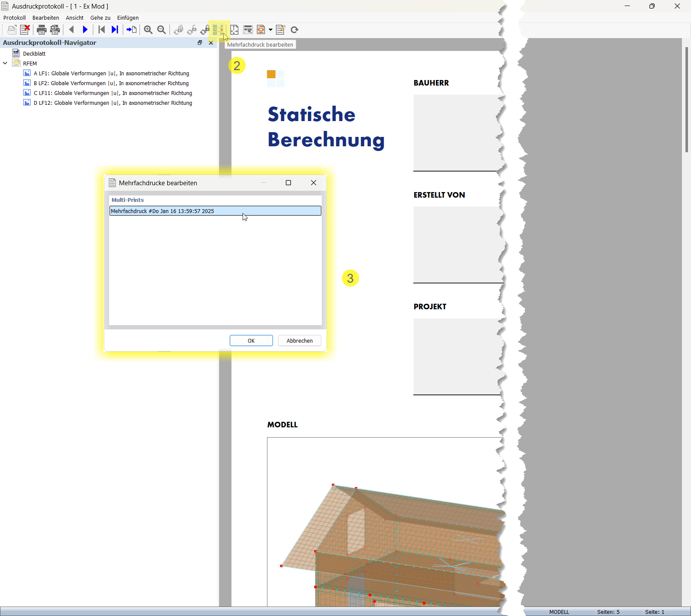Open the Ansicht menu
The height and width of the screenshot is (616, 691).
(x=74, y=18)
